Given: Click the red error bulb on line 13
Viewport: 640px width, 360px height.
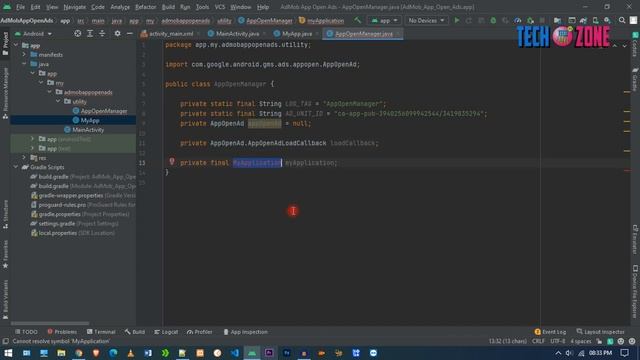Looking at the screenshot, I should (x=172, y=162).
